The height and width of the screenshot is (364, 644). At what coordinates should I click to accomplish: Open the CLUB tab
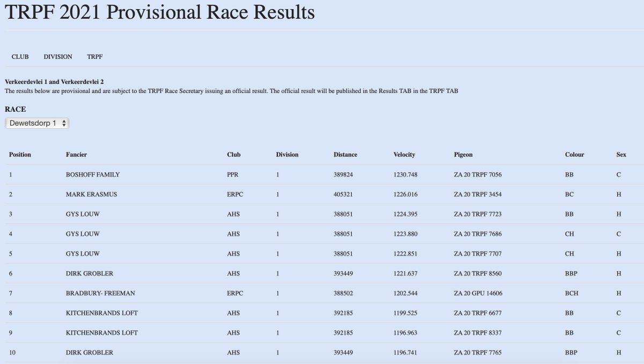point(20,56)
